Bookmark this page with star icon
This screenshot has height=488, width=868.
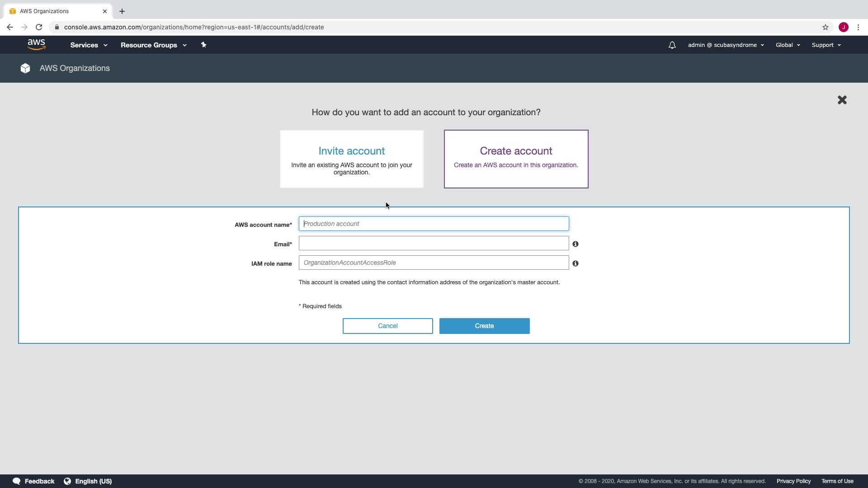click(x=826, y=27)
